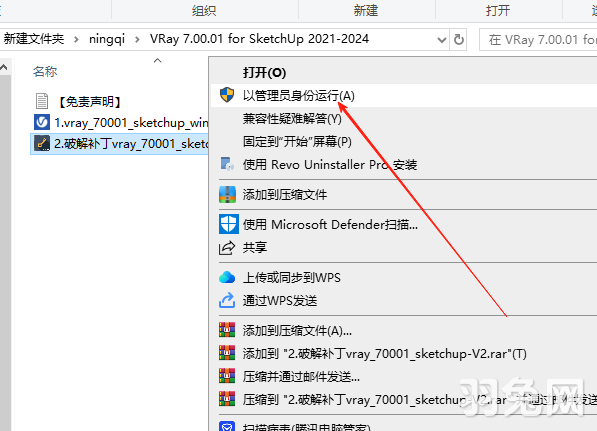
Task: Click the VRay folder search field
Action: (538, 40)
